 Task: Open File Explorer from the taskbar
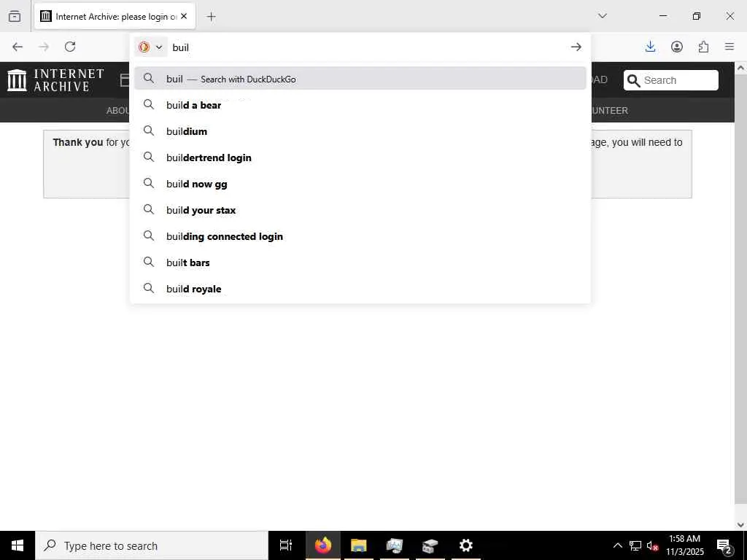click(359, 545)
